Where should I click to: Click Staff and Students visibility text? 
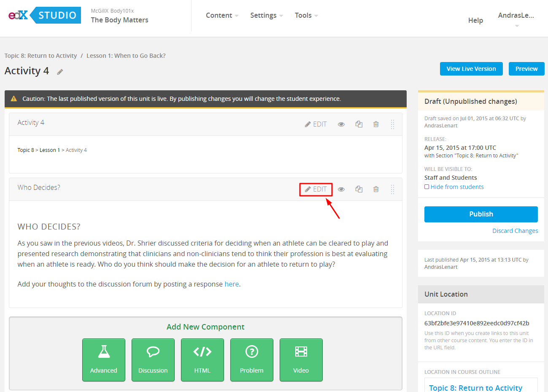click(451, 178)
